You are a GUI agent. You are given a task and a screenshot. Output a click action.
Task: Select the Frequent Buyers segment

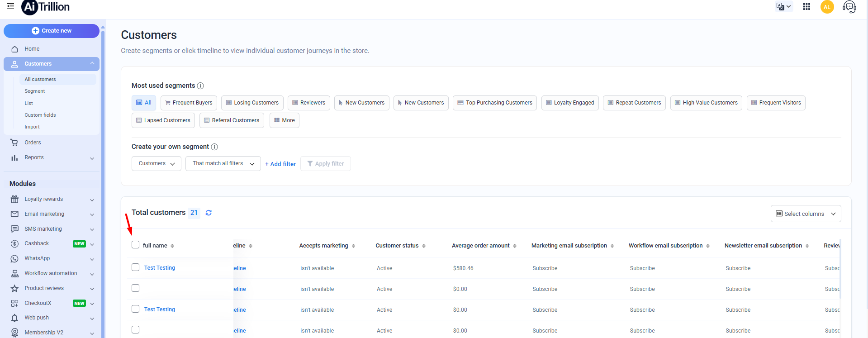click(189, 103)
